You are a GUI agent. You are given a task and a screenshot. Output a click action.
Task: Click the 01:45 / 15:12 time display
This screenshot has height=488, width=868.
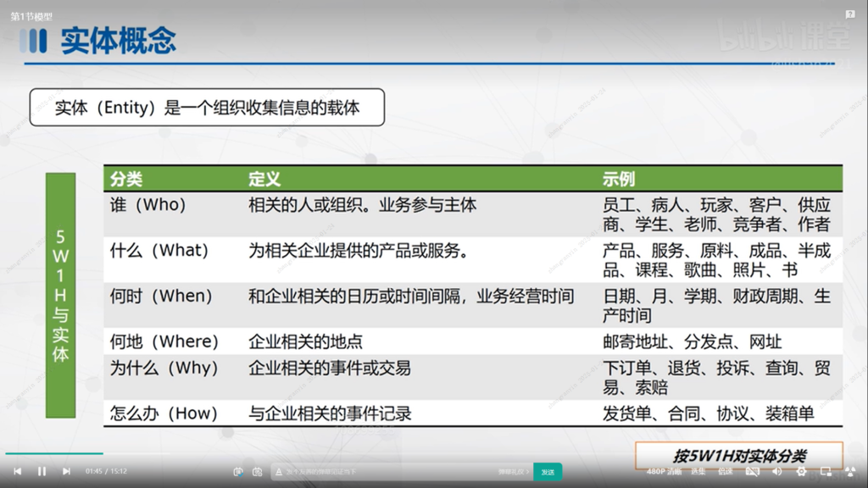[106, 471]
